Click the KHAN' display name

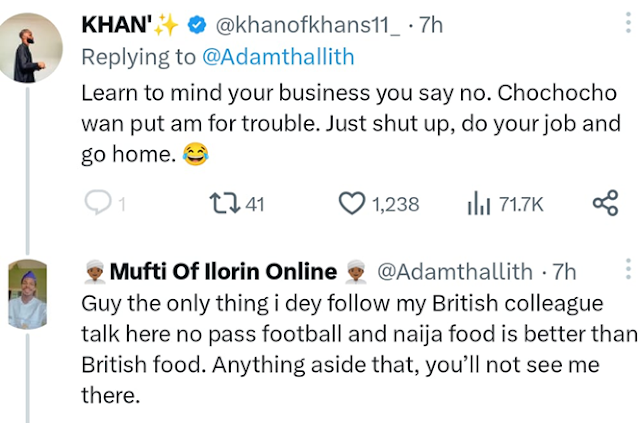point(120,26)
